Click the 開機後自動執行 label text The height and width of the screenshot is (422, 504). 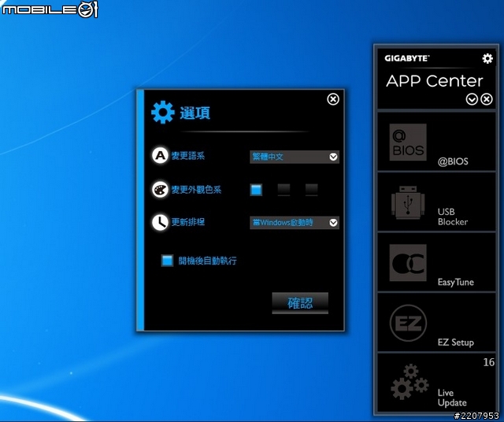click(x=208, y=261)
